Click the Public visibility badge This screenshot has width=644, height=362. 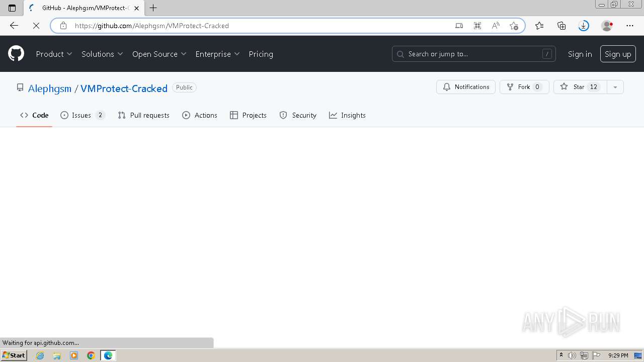point(184,87)
